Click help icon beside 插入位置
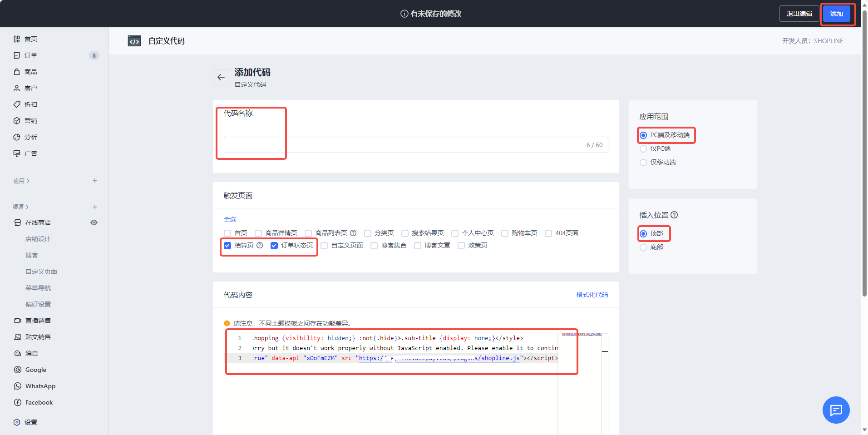The width and height of the screenshot is (868, 435). click(x=674, y=215)
